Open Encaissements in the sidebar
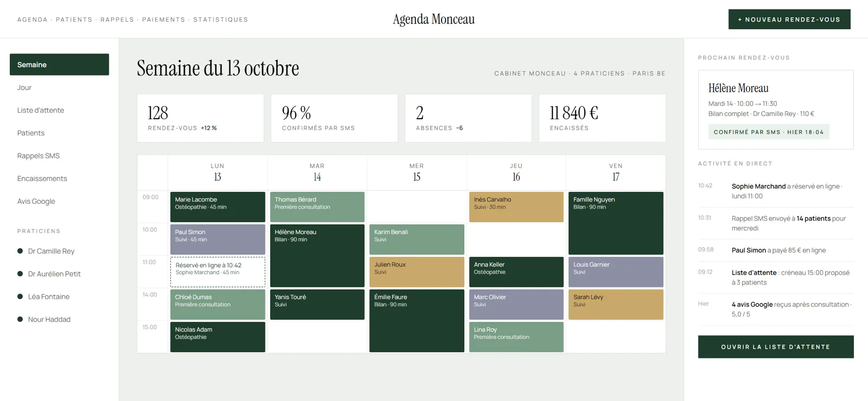Image resolution: width=868 pixels, height=401 pixels. pyautogui.click(x=59, y=178)
